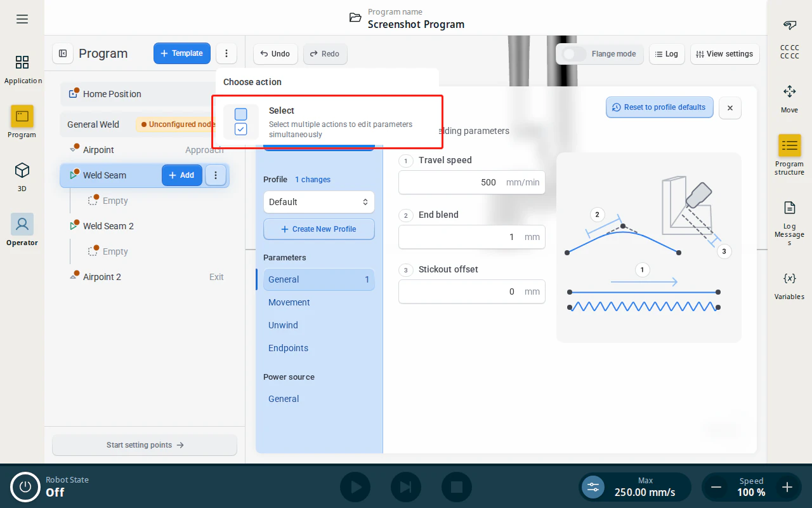Open the max speed settings slider icon
The height and width of the screenshot is (508, 812).
point(593,487)
